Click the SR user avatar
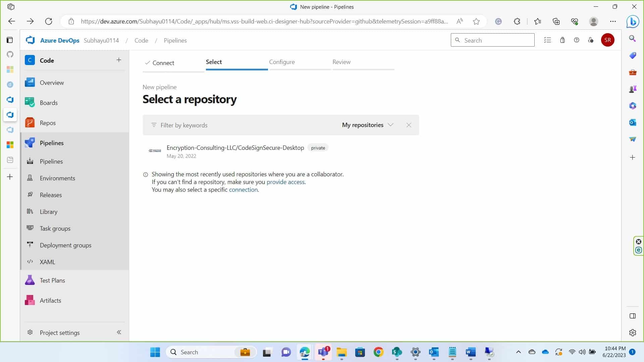Image resolution: width=644 pixels, height=362 pixels. pos(607,40)
